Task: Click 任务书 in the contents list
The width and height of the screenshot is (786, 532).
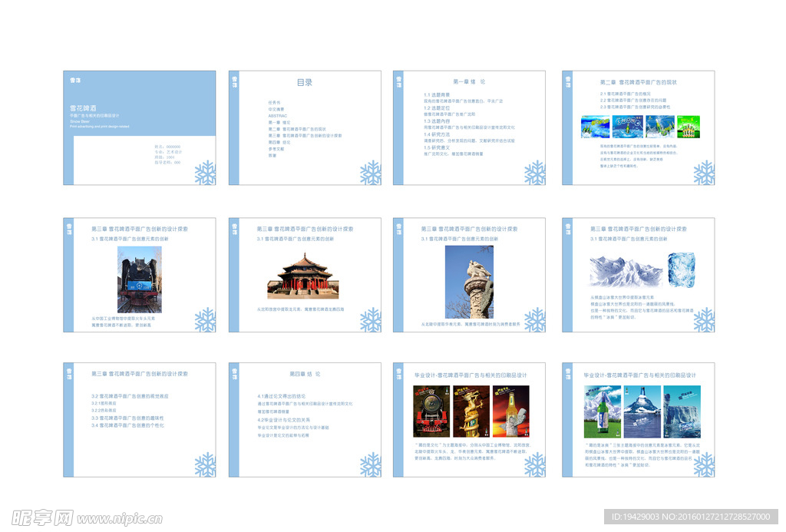Action: pos(274,102)
